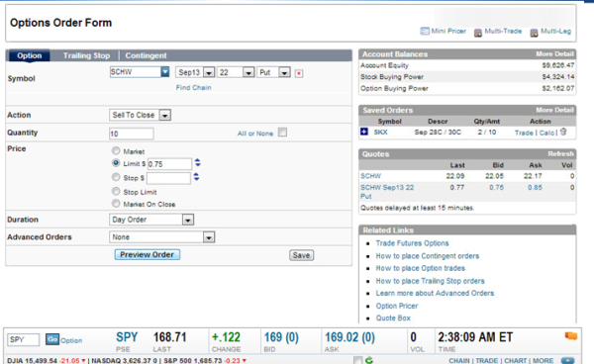594x364 pixels.
Task: Expand the SKX saved order plus icon
Action: pyautogui.click(x=364, y=132)
